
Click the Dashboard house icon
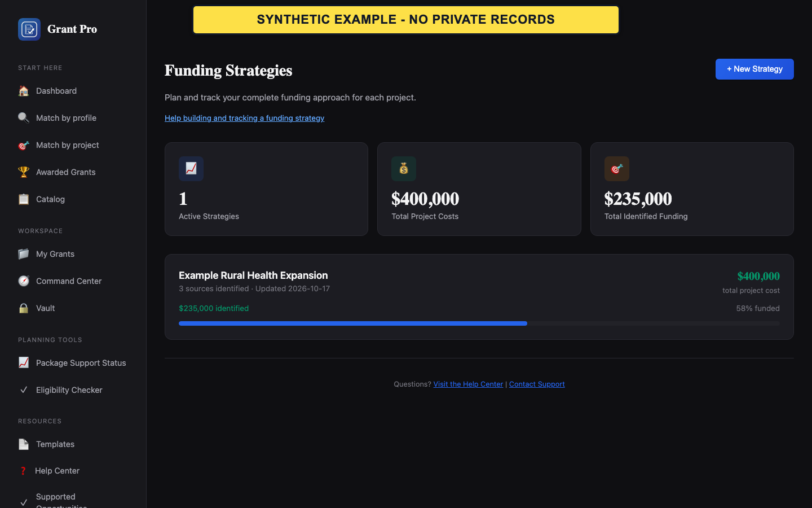(x=24, y=91)
